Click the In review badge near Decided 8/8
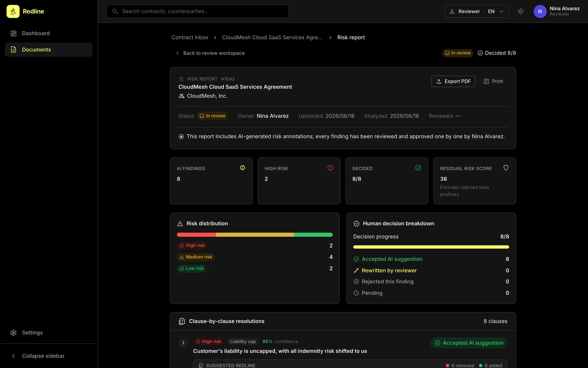 pyautogui.click(x=458, y=53)
